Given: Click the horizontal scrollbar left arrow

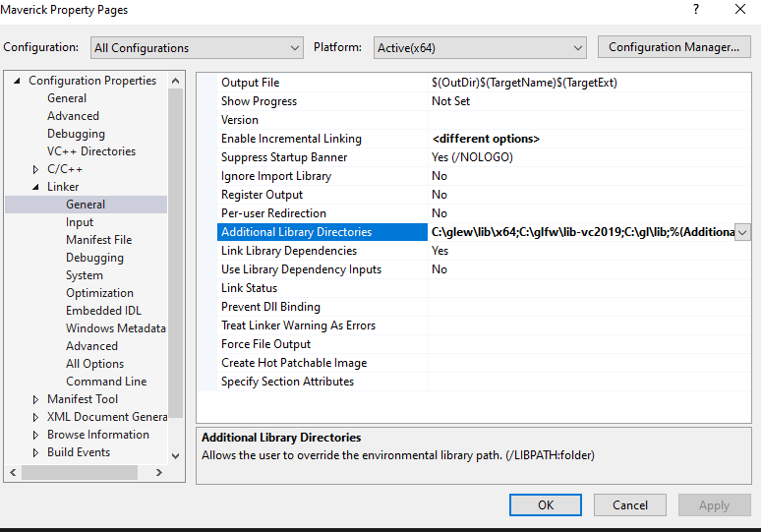Looking at the screenshot, I should coord(13,472).
